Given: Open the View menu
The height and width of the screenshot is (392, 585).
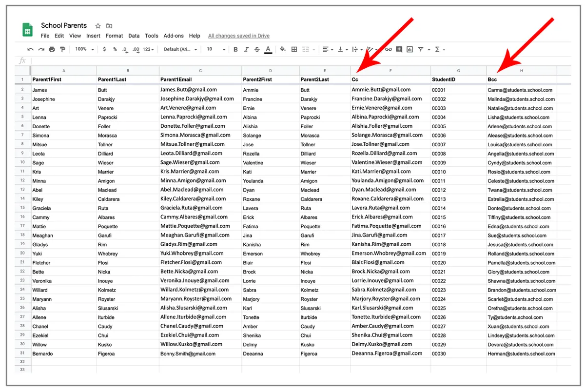Looking at the screenshot, I should pyautogui.click(x=75, y=36).
